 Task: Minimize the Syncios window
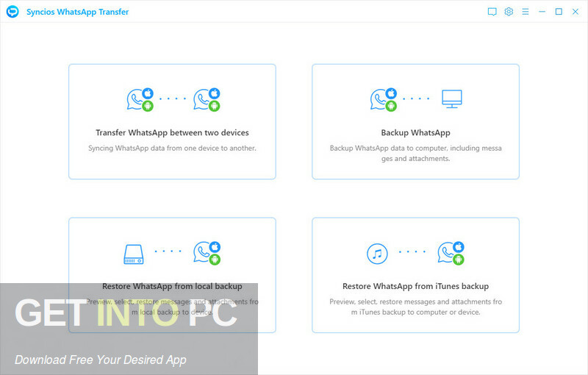click(x=542, y=12)
